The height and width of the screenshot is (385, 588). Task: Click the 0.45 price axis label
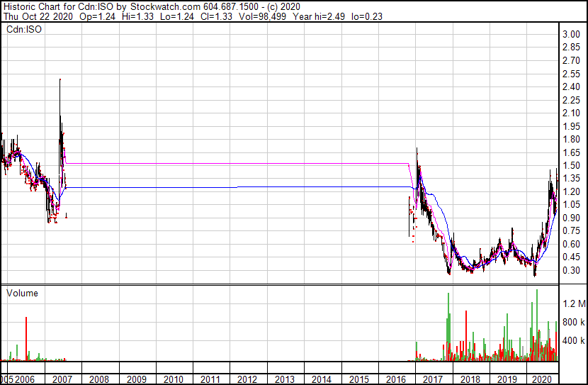point(571,257)
